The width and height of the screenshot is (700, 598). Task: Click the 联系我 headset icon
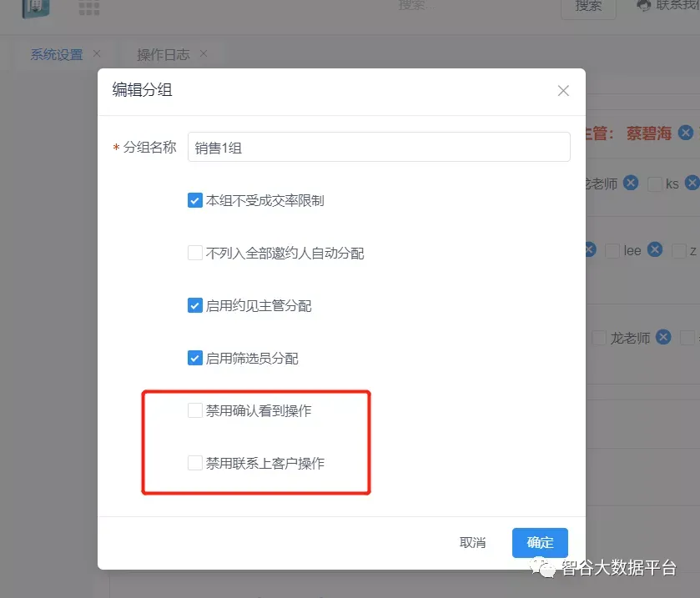643,5
